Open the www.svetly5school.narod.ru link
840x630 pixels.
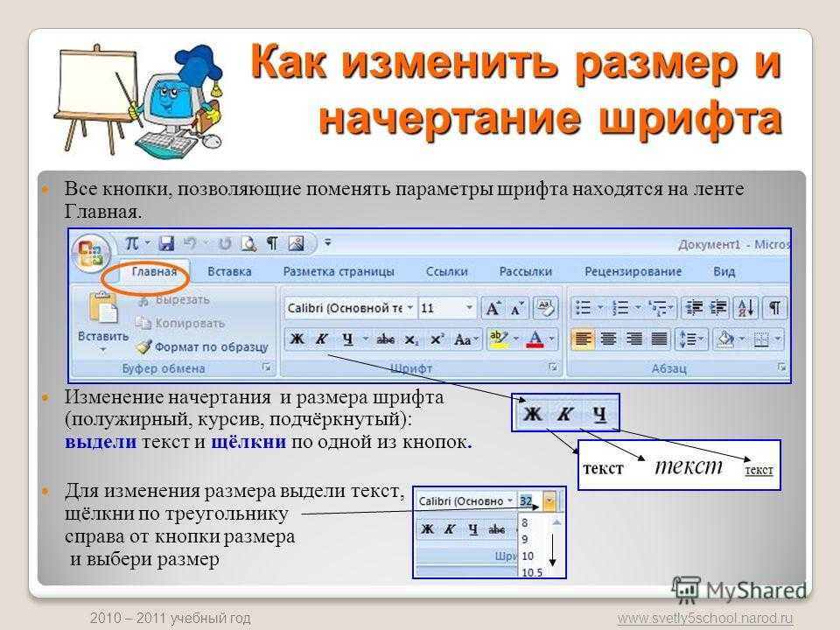[705, 619]
